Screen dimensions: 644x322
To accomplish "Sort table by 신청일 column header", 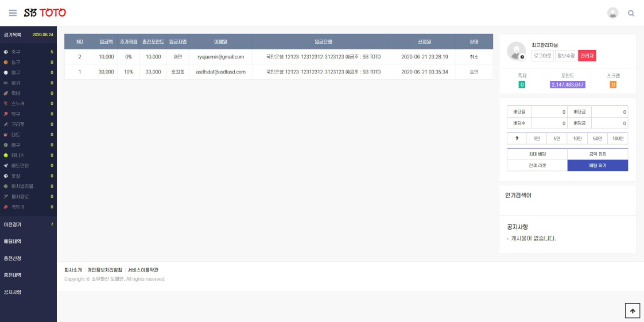I will coord(424,42).
